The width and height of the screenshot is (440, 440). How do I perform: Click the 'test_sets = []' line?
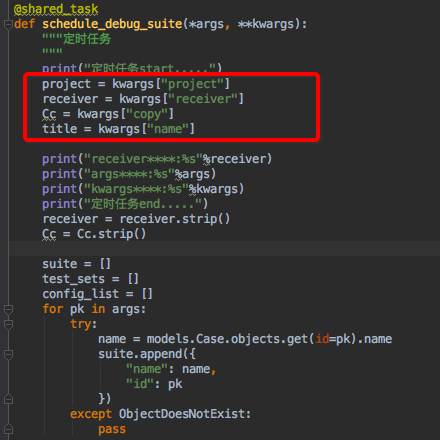90,279
